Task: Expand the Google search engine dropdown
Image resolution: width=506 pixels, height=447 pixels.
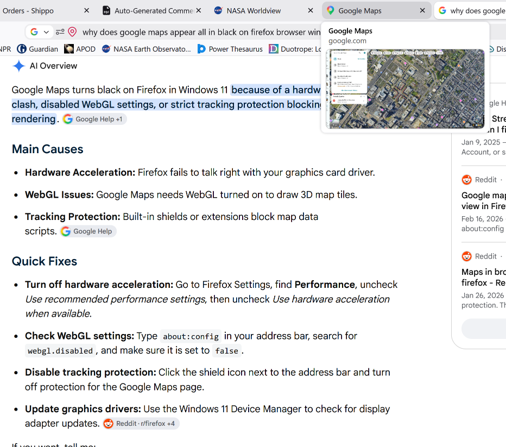Action: [x=40, y=32]
